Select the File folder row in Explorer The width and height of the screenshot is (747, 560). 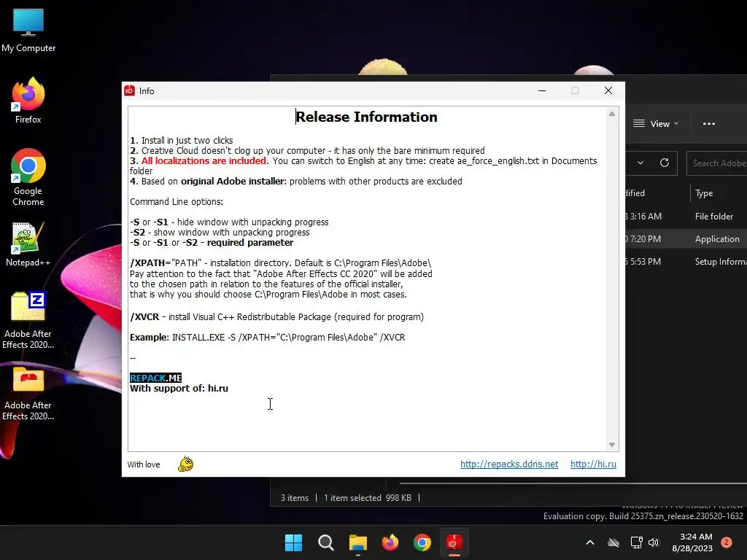click(686, 216)
